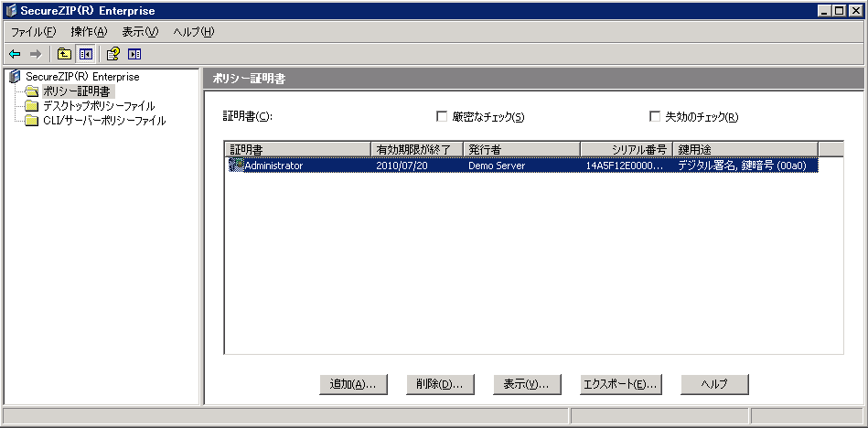Select the Administrator certificate row
Image resolution: width=868 pixels, height=428 pixels.
tap(522, 165)
